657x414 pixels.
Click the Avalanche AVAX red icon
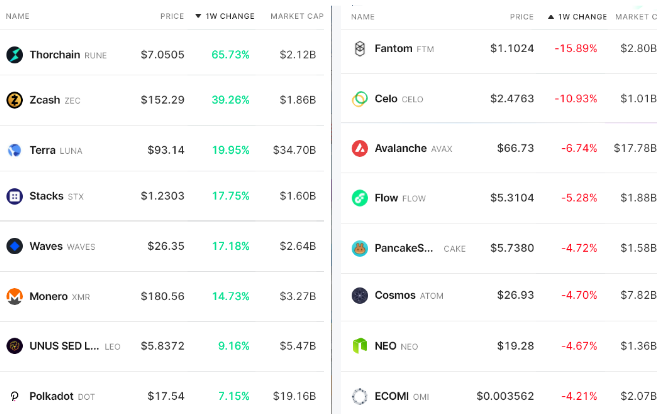[360, 148]
